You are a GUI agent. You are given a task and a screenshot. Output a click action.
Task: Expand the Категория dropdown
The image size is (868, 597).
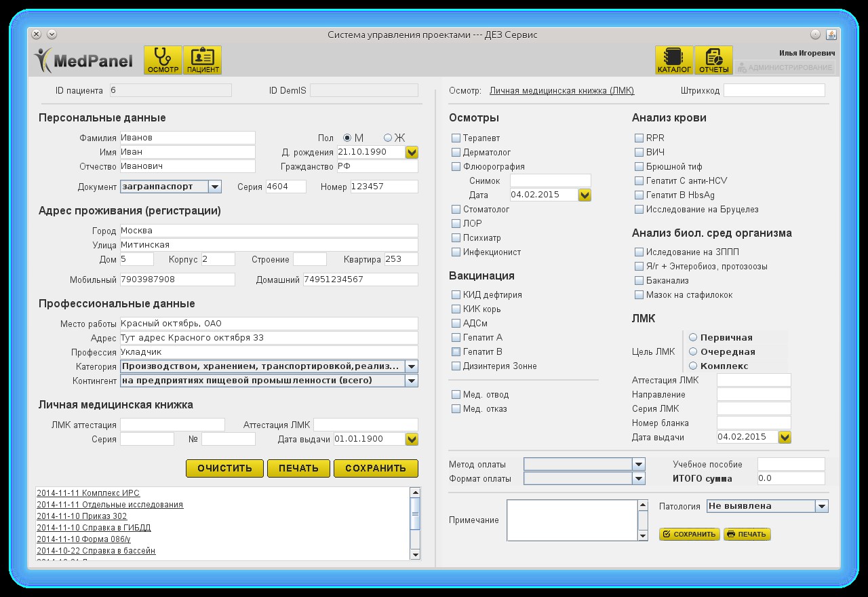(x=411, y=366)
